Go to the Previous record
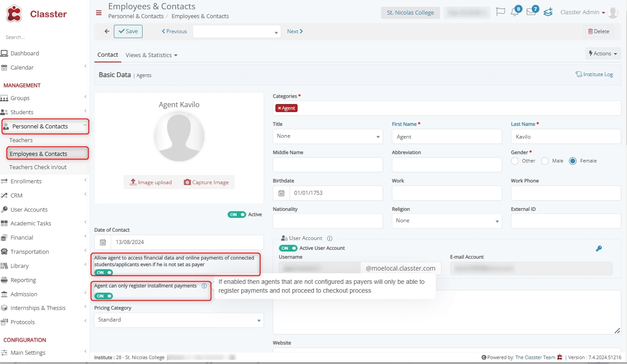 coord(174,31)
